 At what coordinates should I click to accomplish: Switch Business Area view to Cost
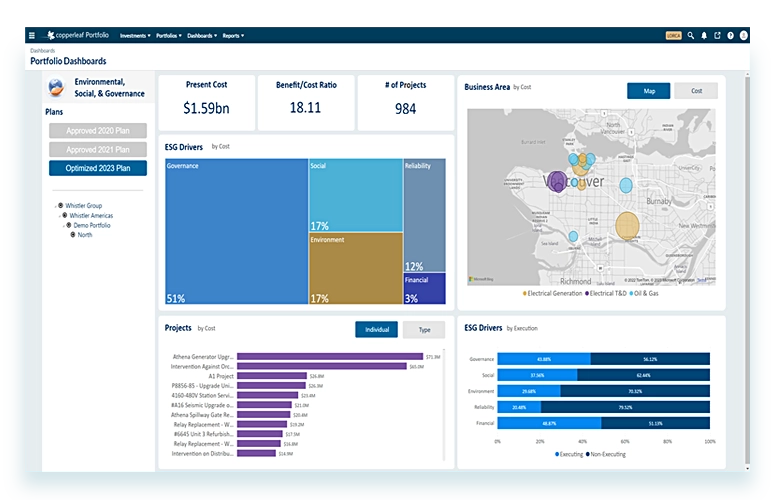(696, 91)
